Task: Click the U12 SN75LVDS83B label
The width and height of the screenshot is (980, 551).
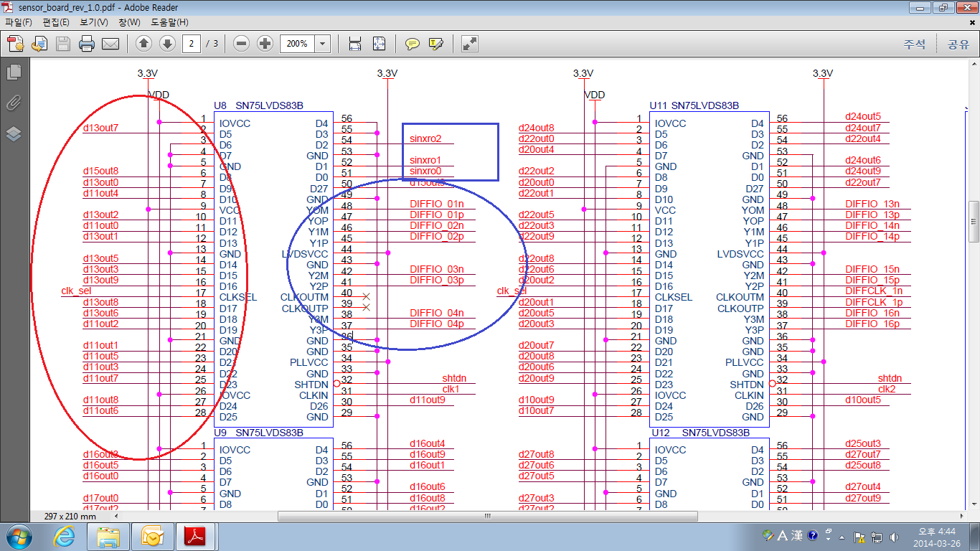Action: pyautogui.click(x=700, y=433)
